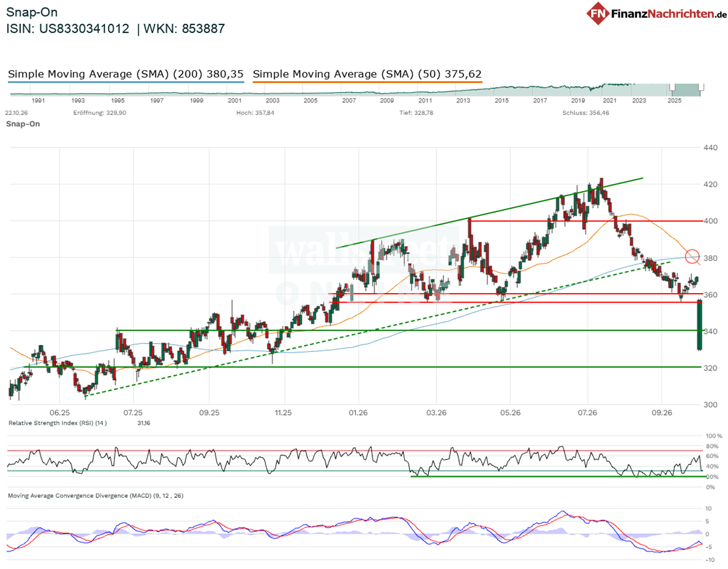Click the selected dark range in the navigator
Screen dimensions: 728x569
click(686, 90)
